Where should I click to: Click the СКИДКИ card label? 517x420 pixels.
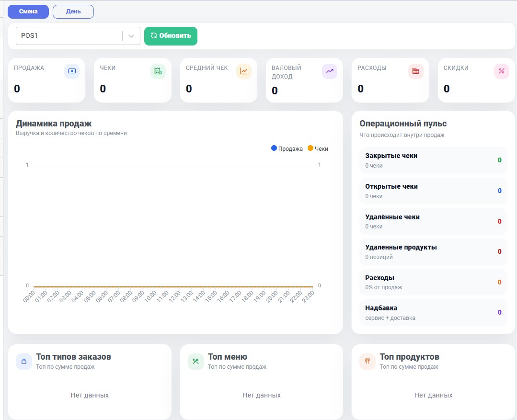click(456, 68)
